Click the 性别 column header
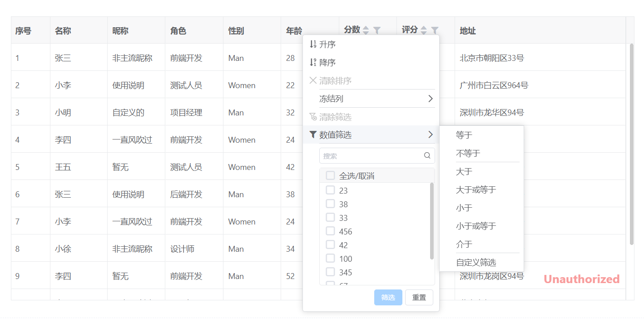The image size is (644, 319). coord(252,30)
